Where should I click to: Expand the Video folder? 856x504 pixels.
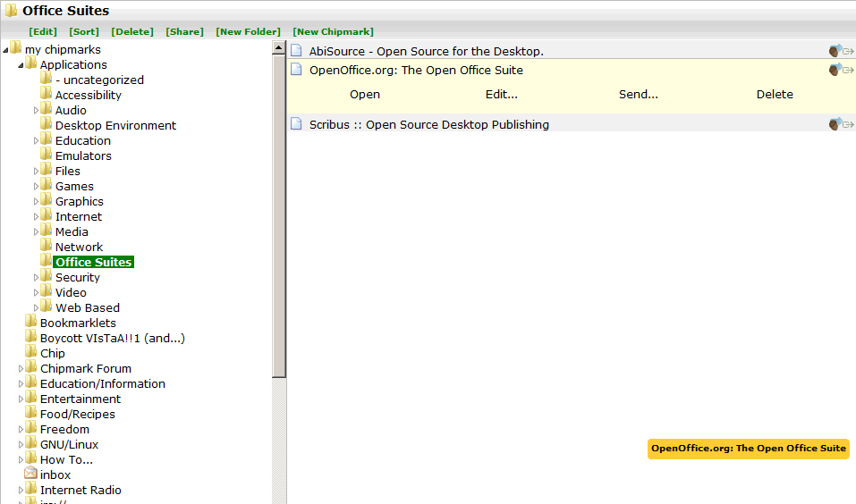click(x=36, y=293)
